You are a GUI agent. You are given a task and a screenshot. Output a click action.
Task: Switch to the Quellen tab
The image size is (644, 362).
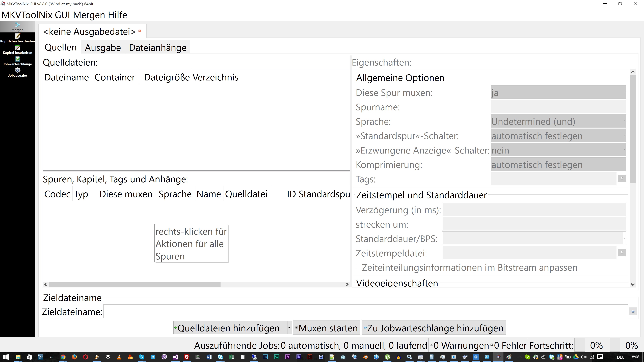point(61,47)
